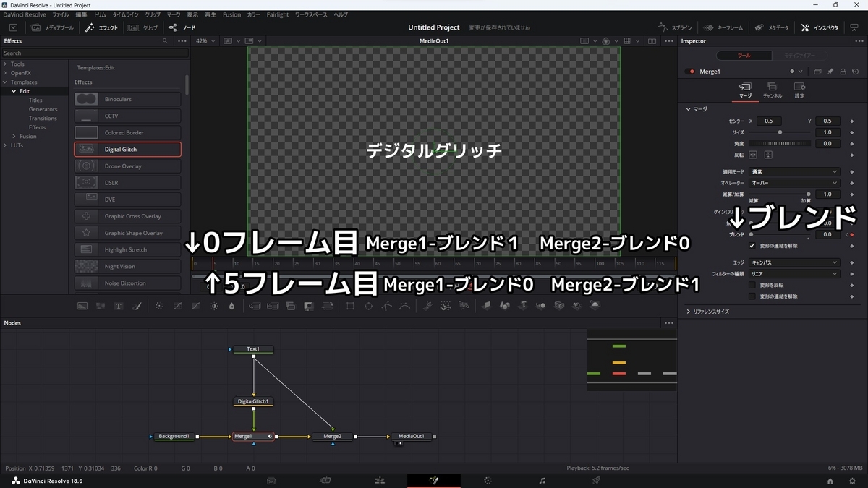Open the Fusion menu in the menu bar
The image size is (868, 488).
coord(231,14)
